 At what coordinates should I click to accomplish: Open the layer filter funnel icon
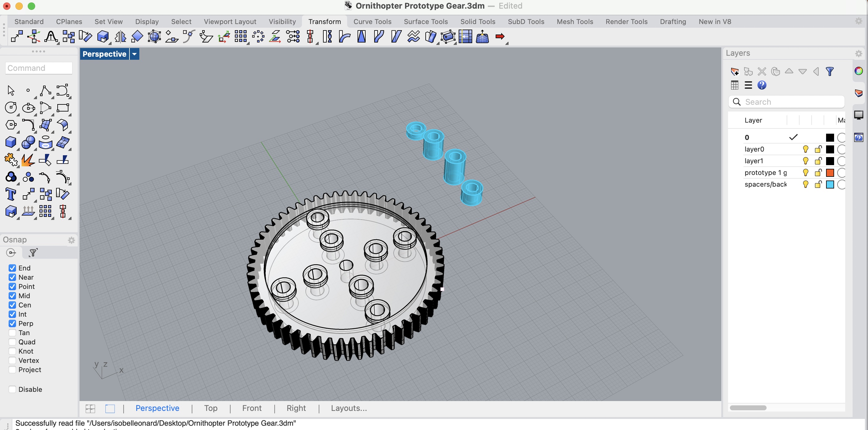tap(829, 71)
